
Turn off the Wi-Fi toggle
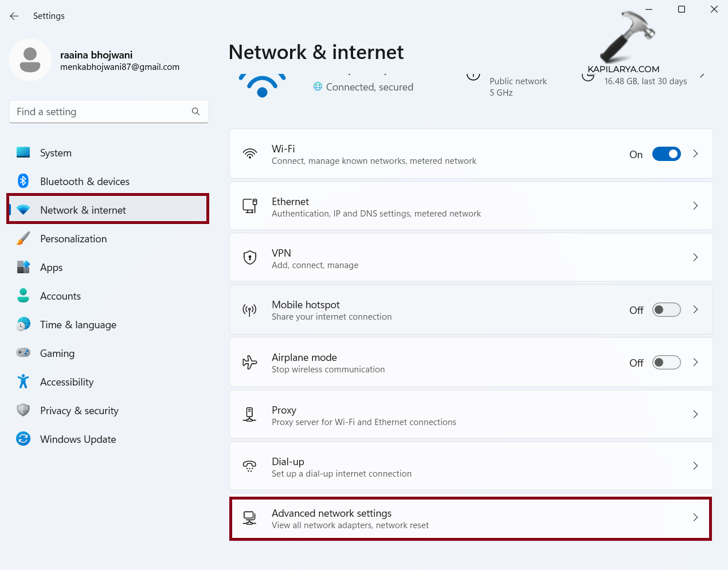pos(666,154)
